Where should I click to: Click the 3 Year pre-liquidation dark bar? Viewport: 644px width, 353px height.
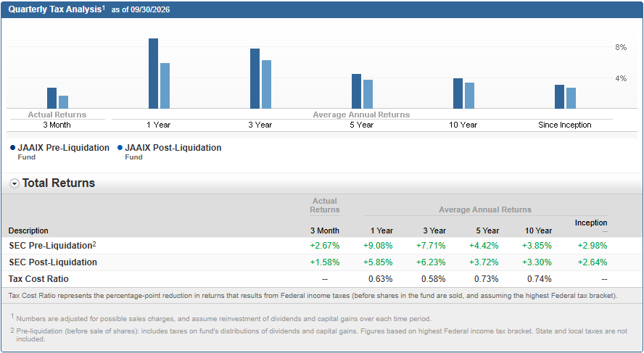click(255, 79)
